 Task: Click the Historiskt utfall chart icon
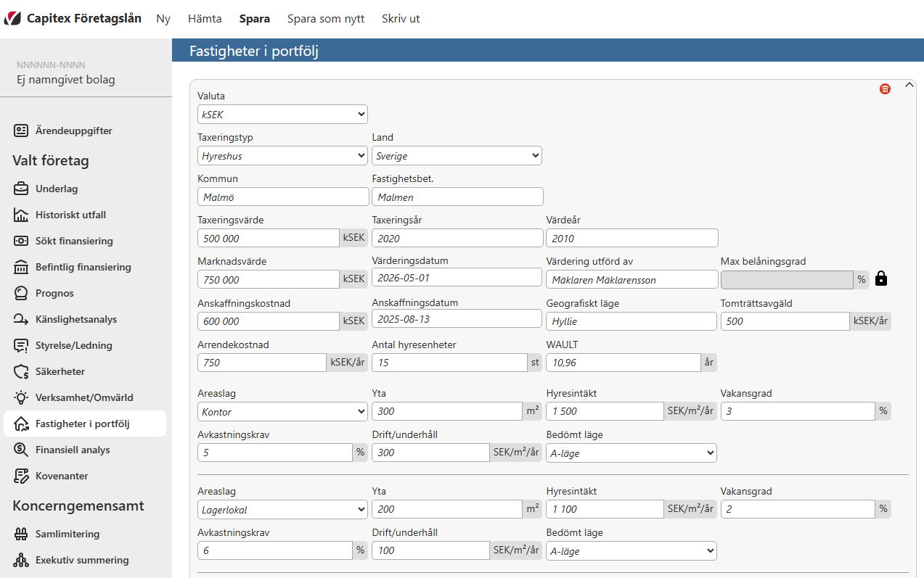tap(21, 215)
